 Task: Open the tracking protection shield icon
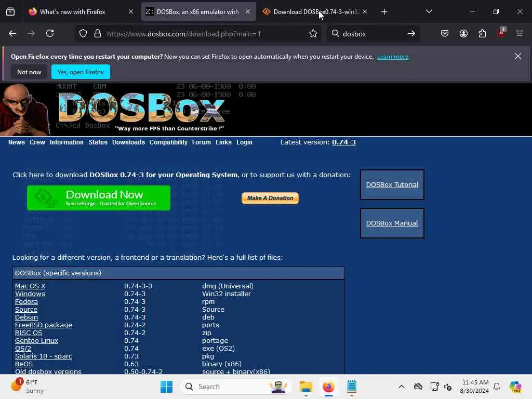pos(83,34)
